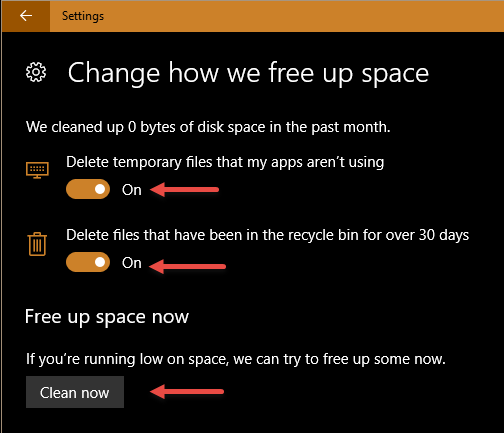Image resolution: width=504 pixels, height=433 pixels.
Task: Select the 'Free up space now' heading
Action: [107, 317]
